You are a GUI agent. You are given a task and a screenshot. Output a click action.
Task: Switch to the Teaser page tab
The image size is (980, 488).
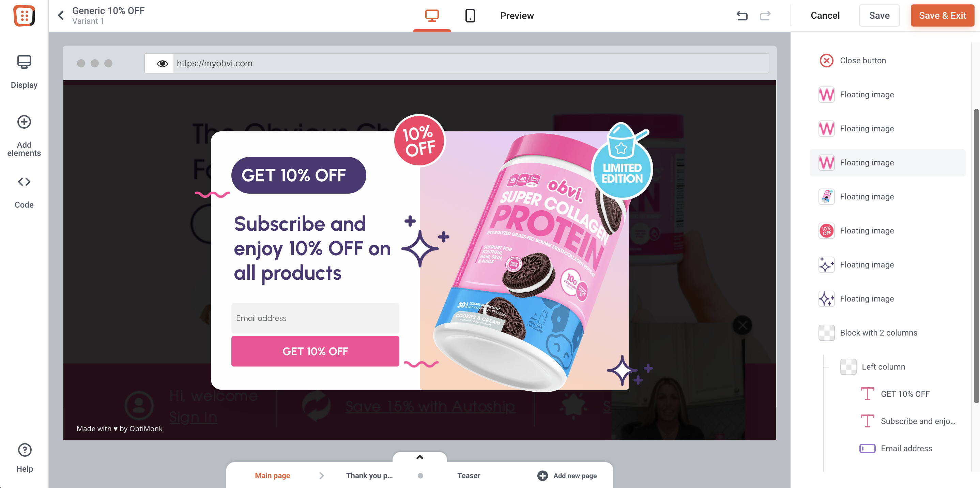click(469, 475)
